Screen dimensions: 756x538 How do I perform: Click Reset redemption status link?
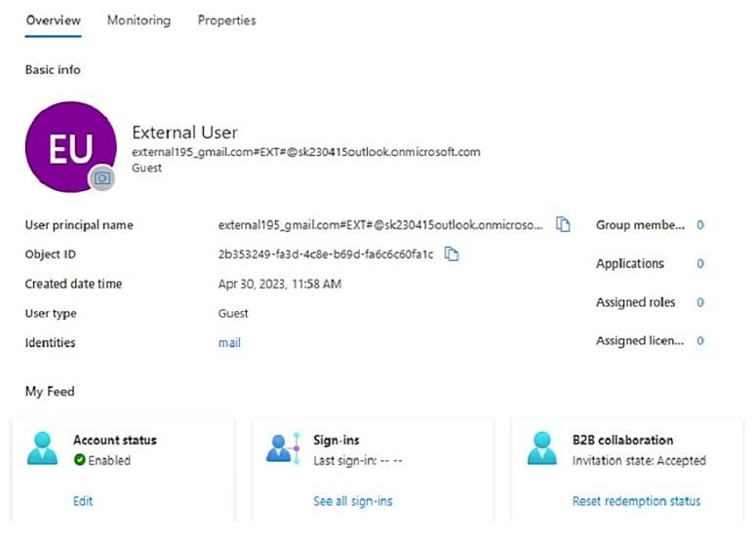point(636,501)
